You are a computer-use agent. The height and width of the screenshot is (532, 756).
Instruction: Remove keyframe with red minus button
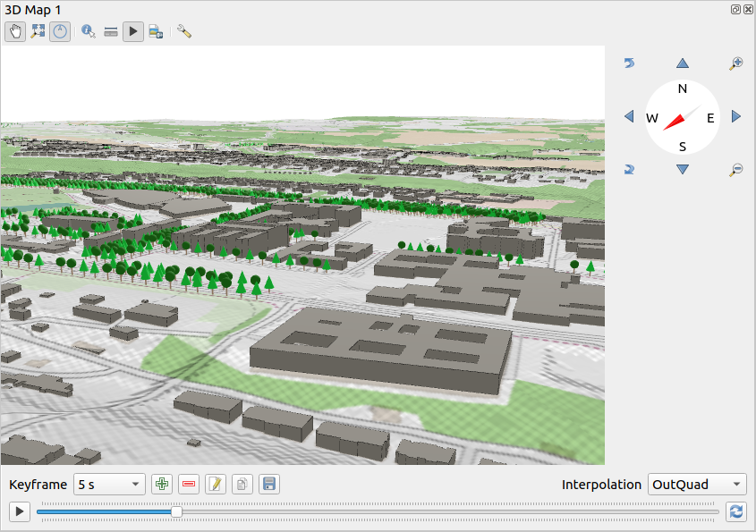click(189, 485)
